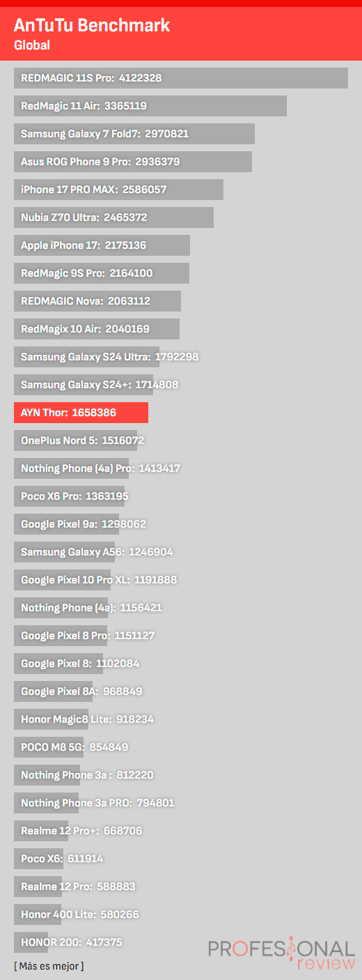Click the Profesional Review logo watermark

(x=281, y=955)
